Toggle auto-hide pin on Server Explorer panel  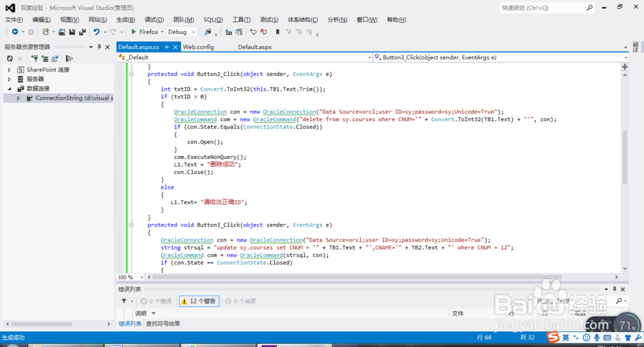99,47
